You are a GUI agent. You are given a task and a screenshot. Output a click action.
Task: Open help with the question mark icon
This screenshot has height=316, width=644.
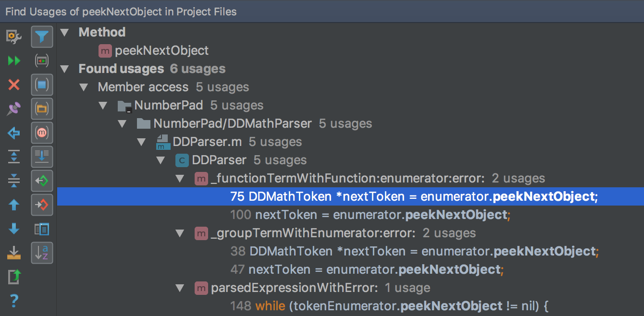tap(14, 301)
